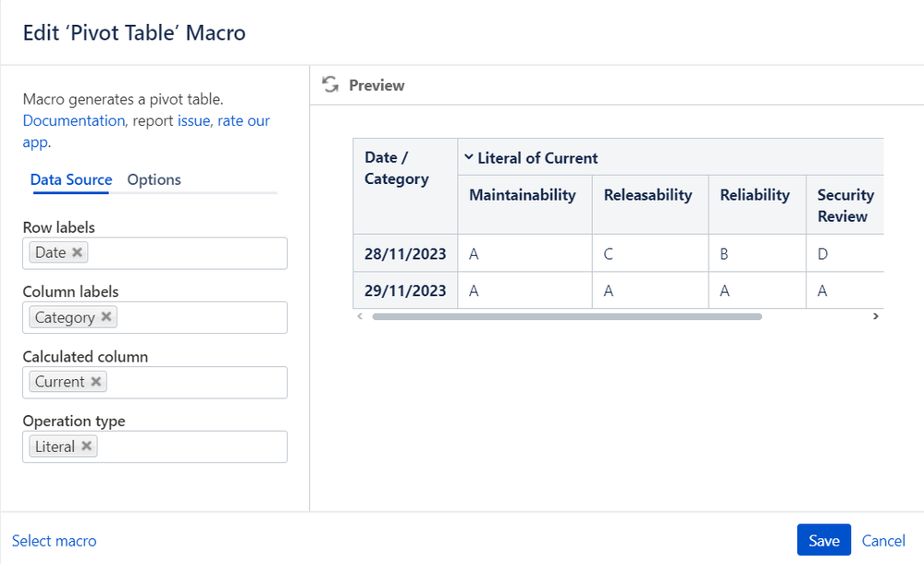
Task: Remove the Literal operation type tag
Action: [86, 447]
